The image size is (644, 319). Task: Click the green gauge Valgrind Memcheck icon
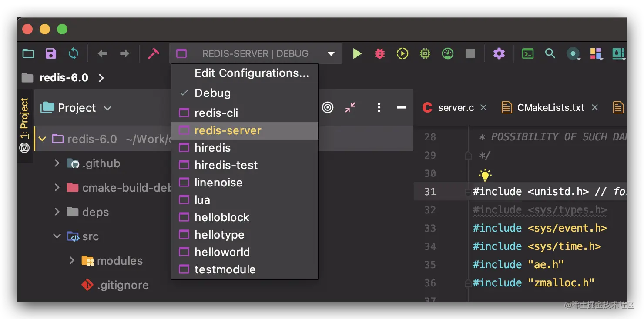point(448,53)
